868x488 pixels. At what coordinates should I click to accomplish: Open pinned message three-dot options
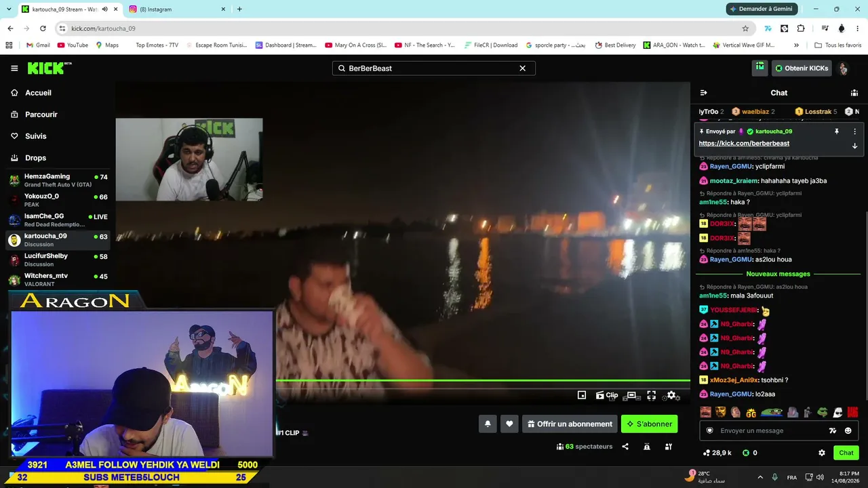(x=854, y=131)
